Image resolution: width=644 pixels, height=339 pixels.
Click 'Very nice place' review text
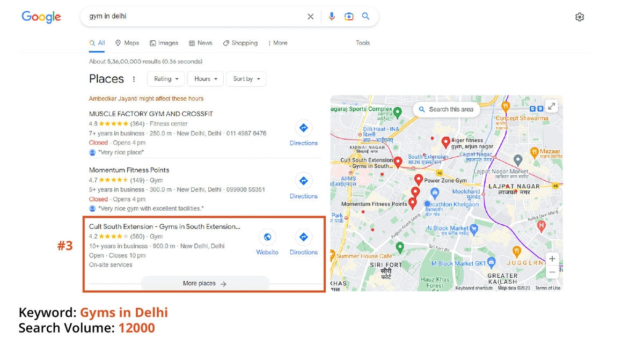click(x=121, y=152)
